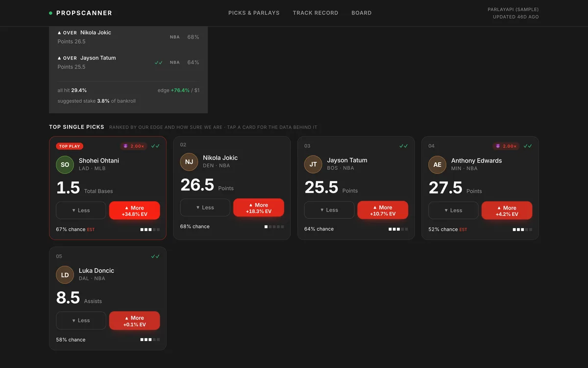Choose Less on Shohei Ohtani card
Viewport: 588px width, 368px height.
tap(81, 210)
